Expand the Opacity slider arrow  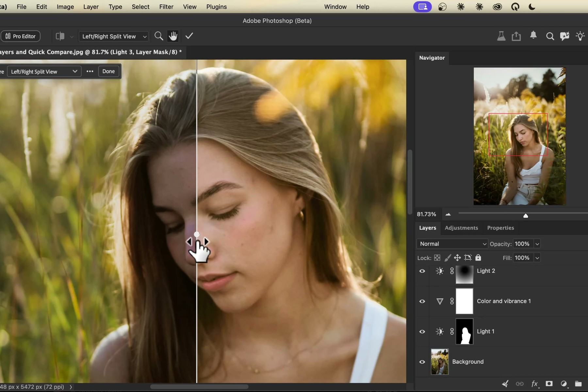pyautogui.click(x=537, y=244)
